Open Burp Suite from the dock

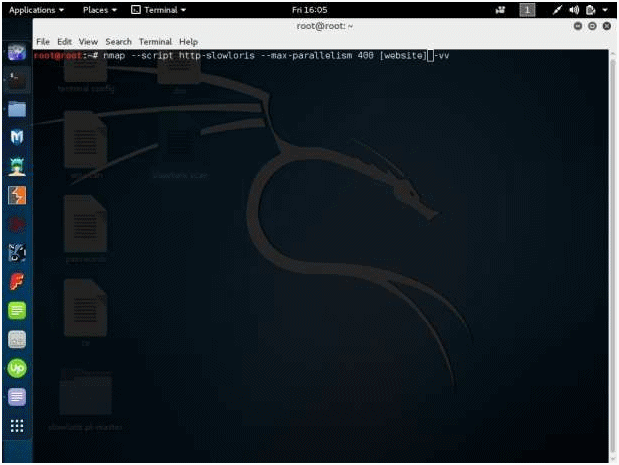tap(17, 195)
